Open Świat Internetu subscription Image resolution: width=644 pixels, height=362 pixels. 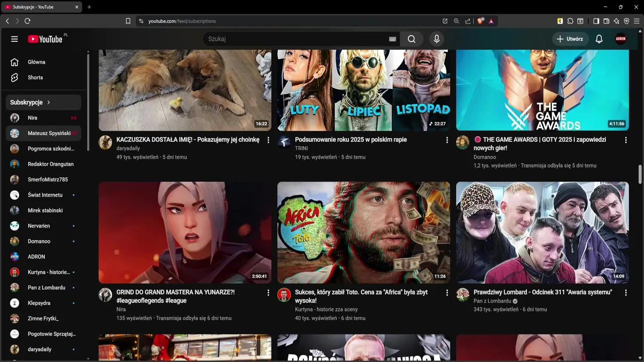coord(43,195)
